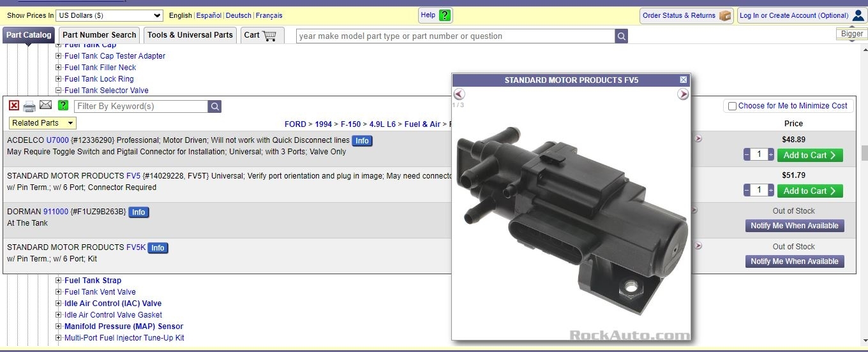Notify me when DORMAN 911000 is available
Screen dimensions: 868x352
click(795, 226)
